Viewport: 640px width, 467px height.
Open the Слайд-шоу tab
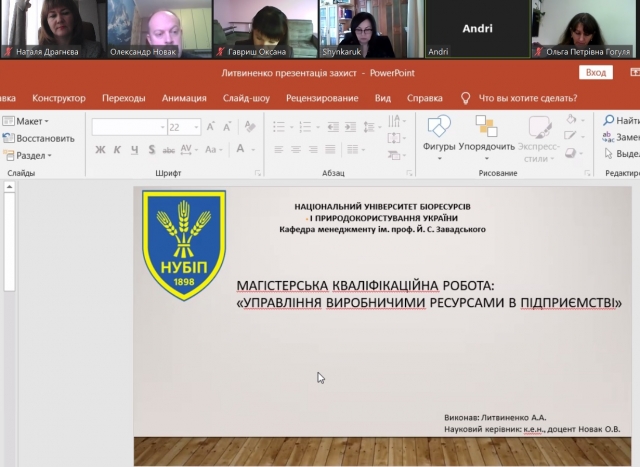coord(246,98)
